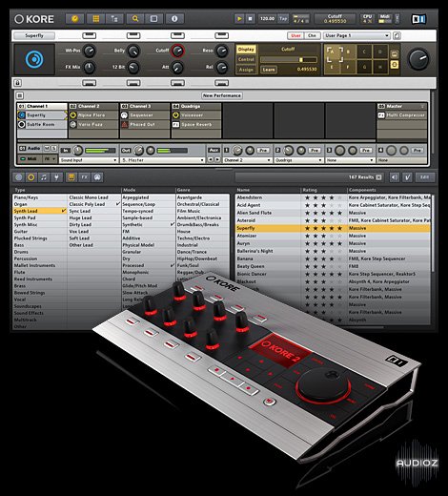Select Multi Compressor in Master channel
The image size is (448, 496).
tap(402, 115)
